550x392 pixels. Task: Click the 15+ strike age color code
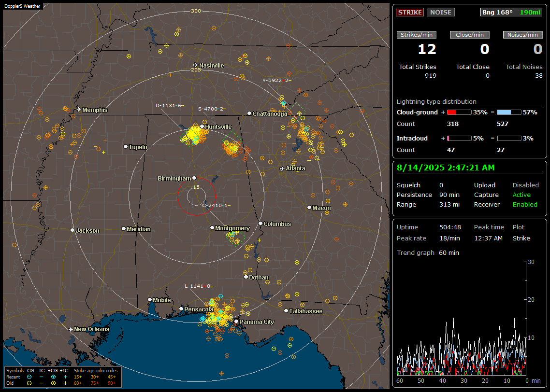(x=78, y=377)
